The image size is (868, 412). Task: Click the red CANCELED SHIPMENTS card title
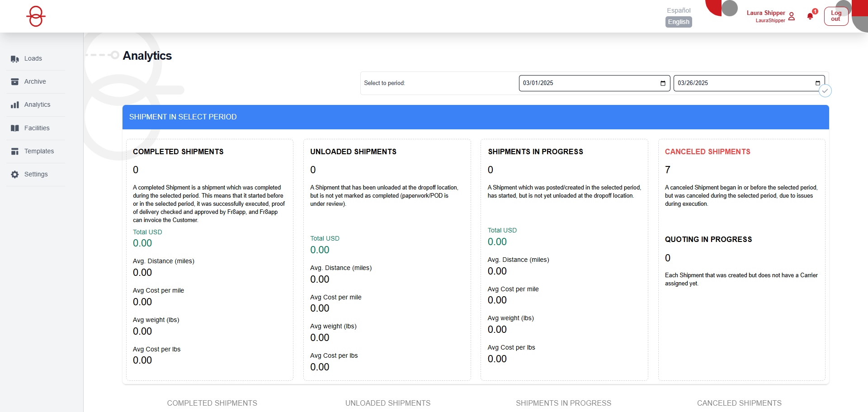pyautogui.click(x=708, y=152)
